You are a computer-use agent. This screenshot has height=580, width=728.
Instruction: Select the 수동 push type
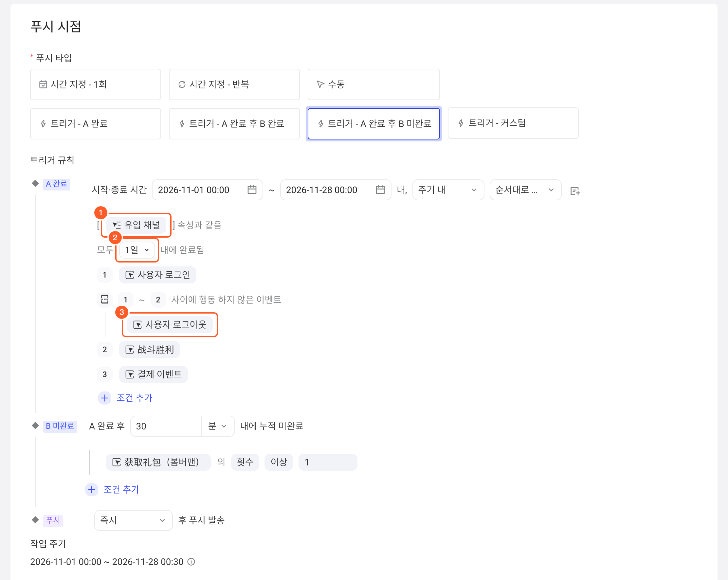click(373, 84)
